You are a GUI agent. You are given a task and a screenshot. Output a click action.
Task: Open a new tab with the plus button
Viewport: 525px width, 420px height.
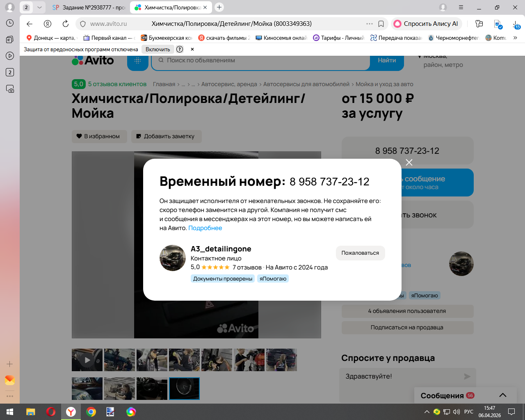click(219, 7)
